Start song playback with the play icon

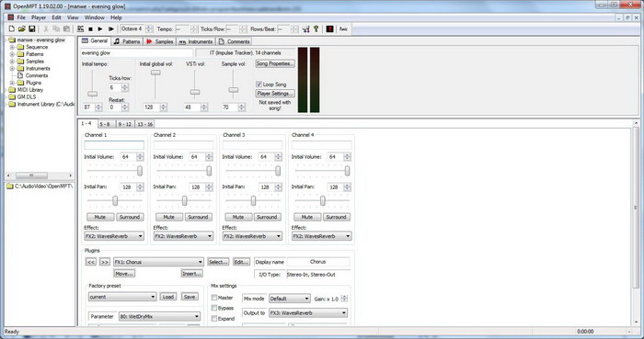100,29
